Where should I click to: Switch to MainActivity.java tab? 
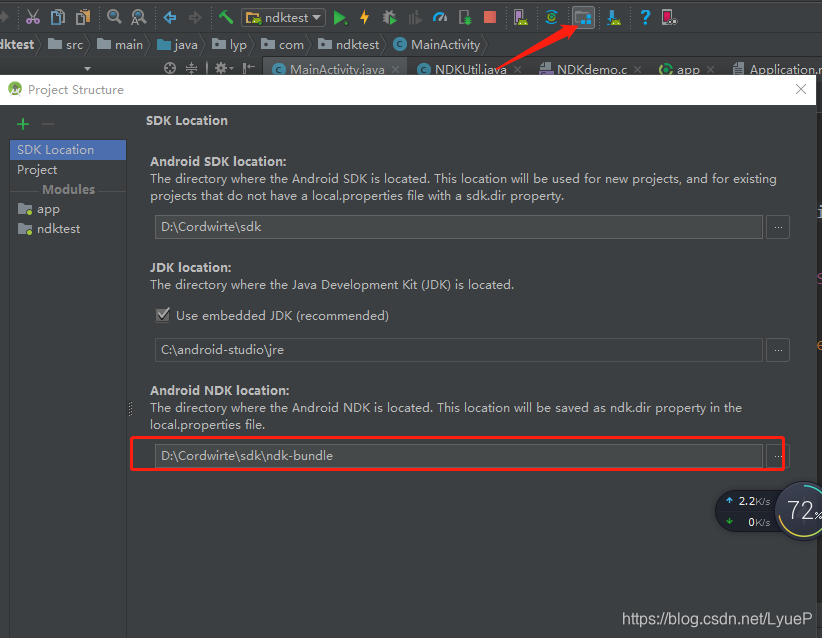(x=337, y=69)
